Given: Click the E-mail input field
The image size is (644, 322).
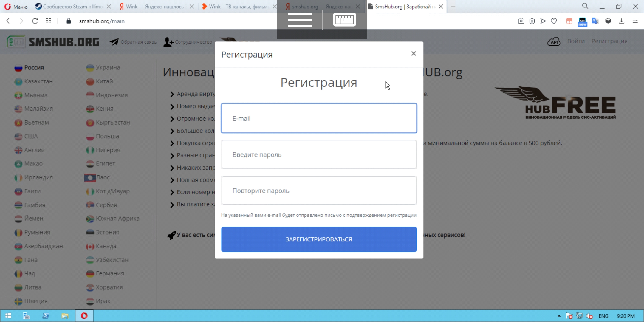Looking at the screenshot, I should (319, 118).
